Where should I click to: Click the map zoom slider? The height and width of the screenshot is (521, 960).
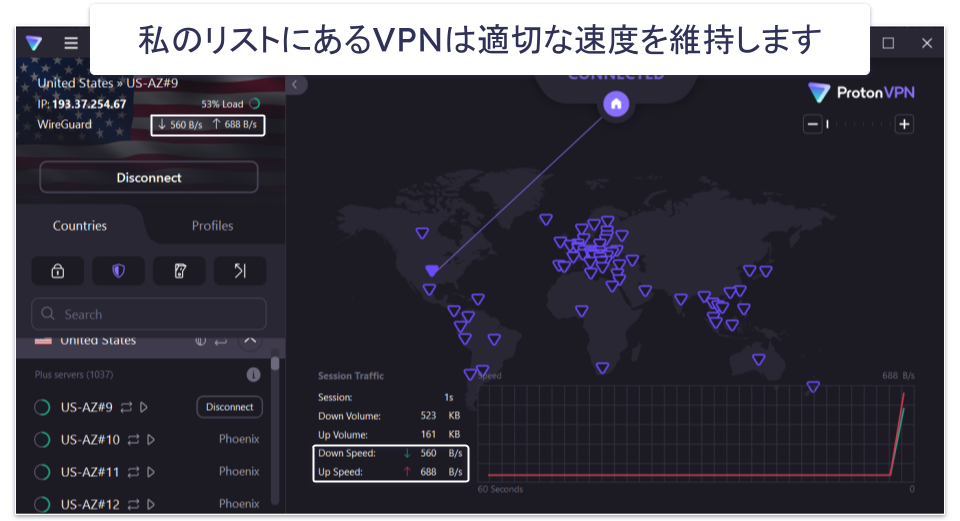tap(858, 124)
